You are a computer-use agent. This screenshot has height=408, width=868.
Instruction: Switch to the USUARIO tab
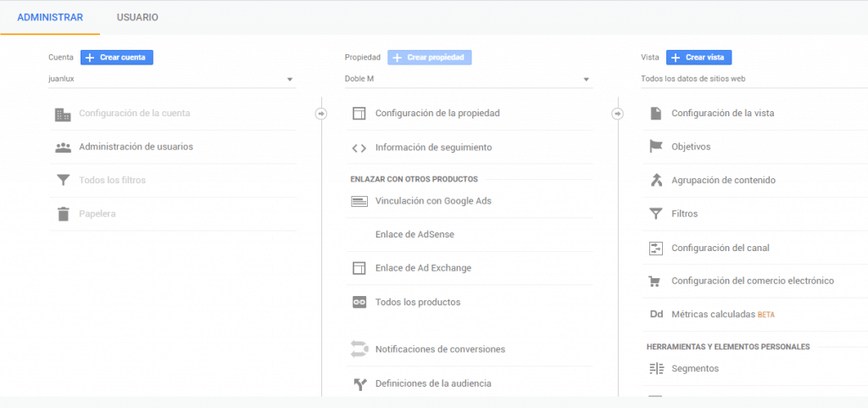pyautogui.click(x=137, y=17)
